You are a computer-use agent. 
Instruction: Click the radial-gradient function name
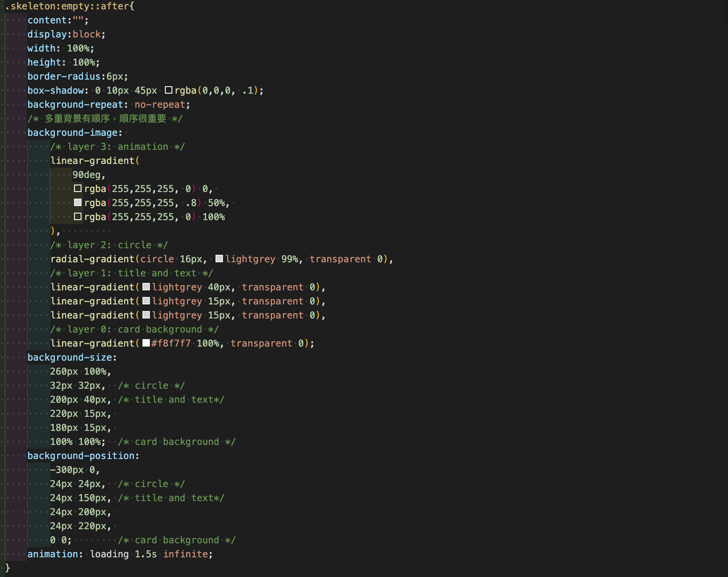pos(92,259)
